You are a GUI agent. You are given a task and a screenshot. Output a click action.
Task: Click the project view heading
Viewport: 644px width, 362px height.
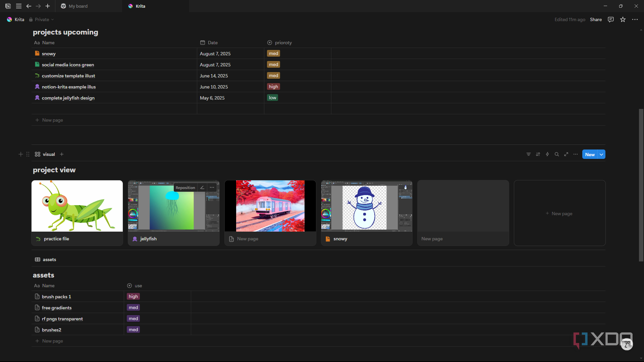tap(54, 170)
